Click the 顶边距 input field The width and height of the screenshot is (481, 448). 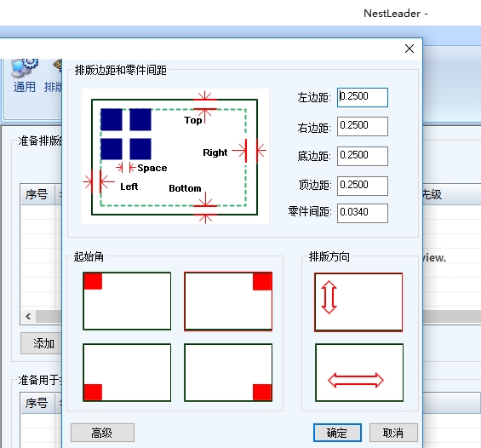[363, 186]
